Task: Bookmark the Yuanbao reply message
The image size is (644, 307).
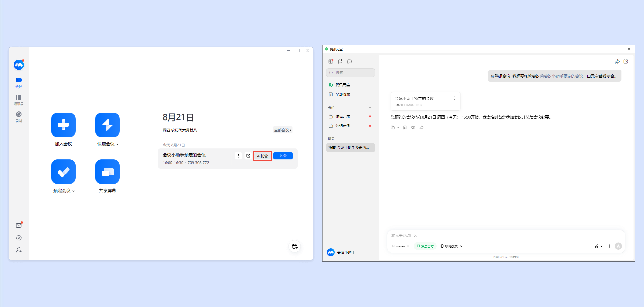Action: [405, 127]
